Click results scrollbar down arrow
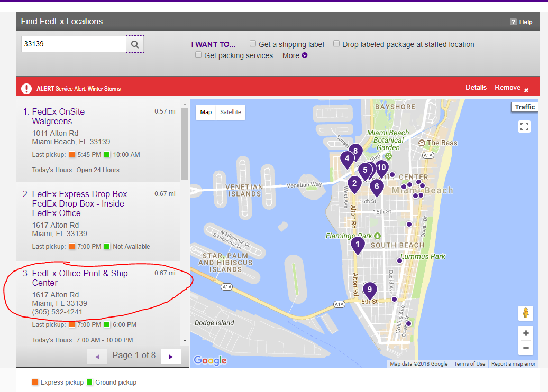 (x=185, y=341)
